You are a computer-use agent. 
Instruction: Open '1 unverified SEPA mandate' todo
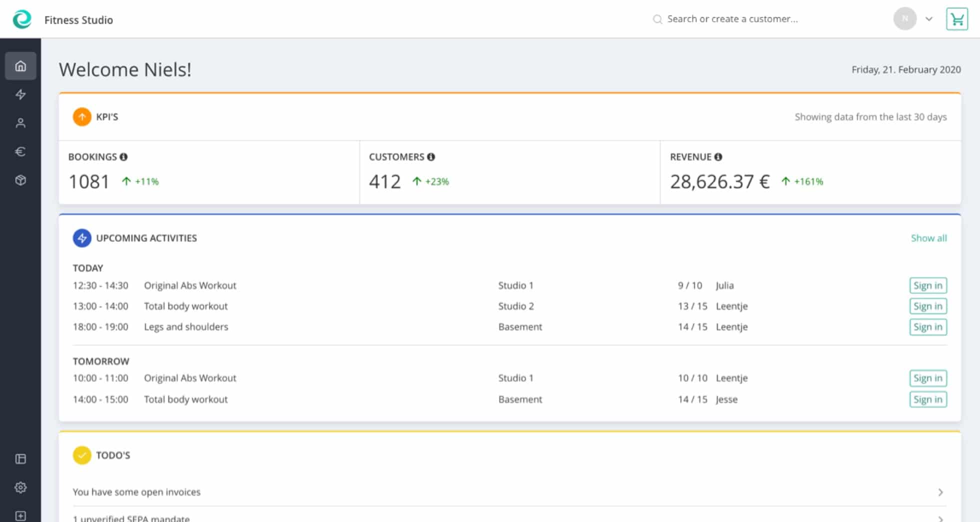coord(509,515)
